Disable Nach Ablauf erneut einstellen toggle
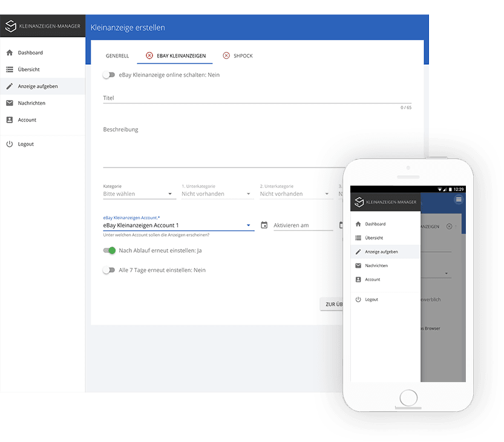 coord(110,250)
